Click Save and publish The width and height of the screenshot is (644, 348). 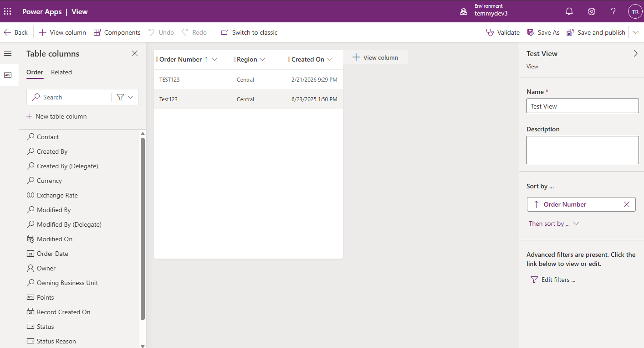(596, 32)
